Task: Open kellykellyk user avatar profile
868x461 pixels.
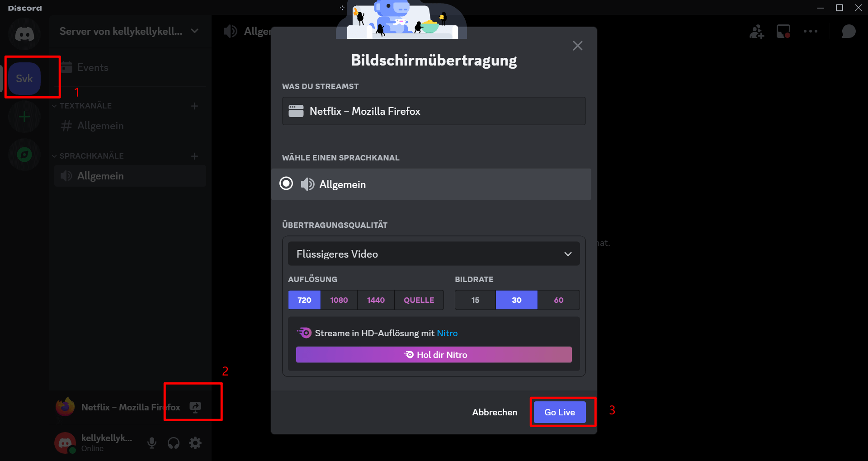Action: coord(65,443)
